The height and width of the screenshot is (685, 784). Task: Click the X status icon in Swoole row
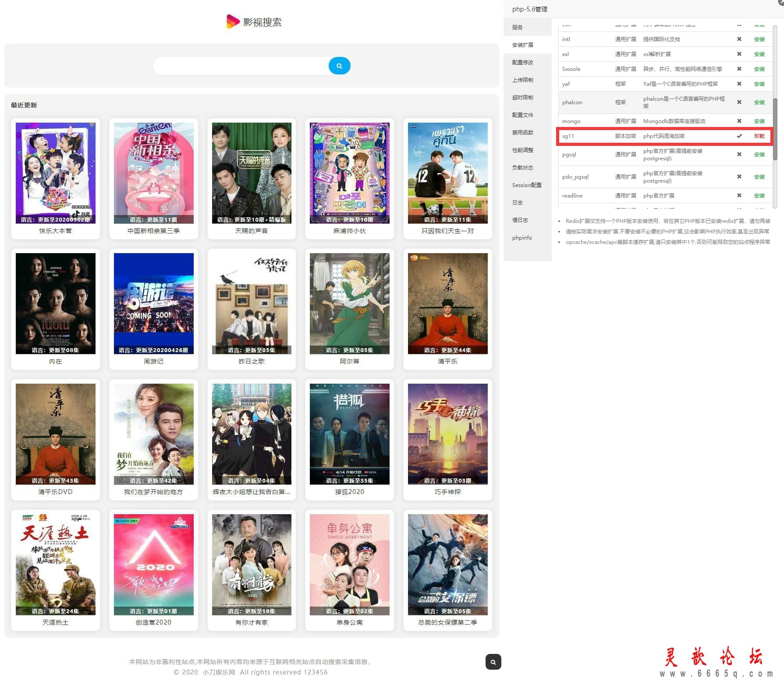coord(739,69)
